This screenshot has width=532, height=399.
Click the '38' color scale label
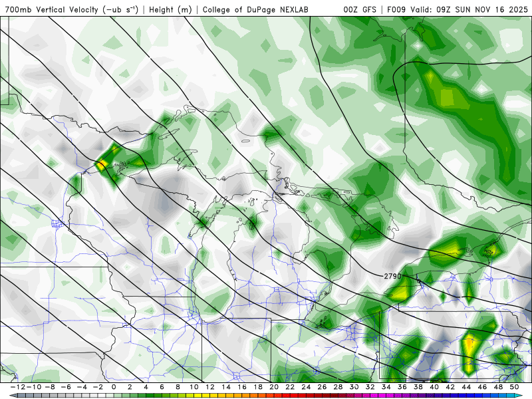pos(418,387)
